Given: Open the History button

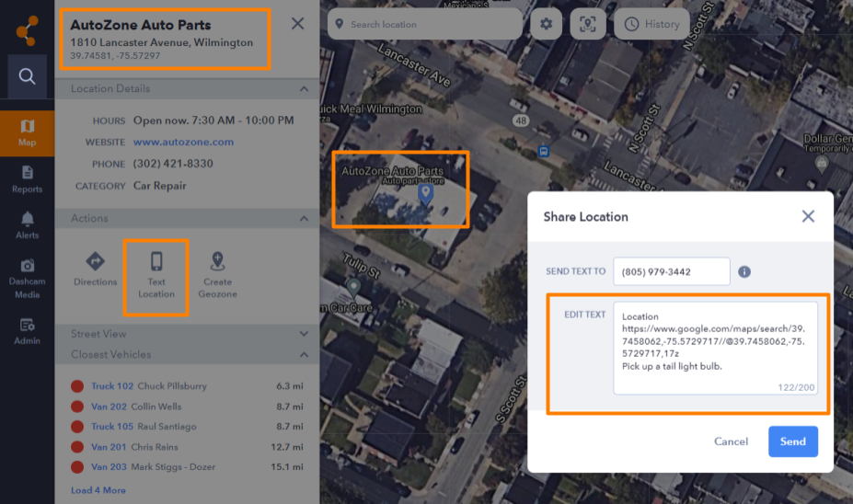Looking at the screenshot, I should (651, 24).
